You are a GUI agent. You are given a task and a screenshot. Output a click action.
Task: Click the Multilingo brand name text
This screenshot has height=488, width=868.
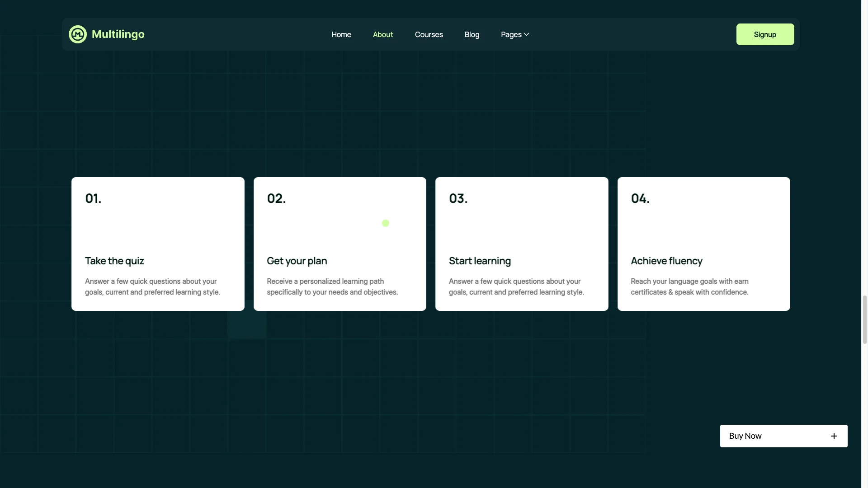(x=118, y=34)
